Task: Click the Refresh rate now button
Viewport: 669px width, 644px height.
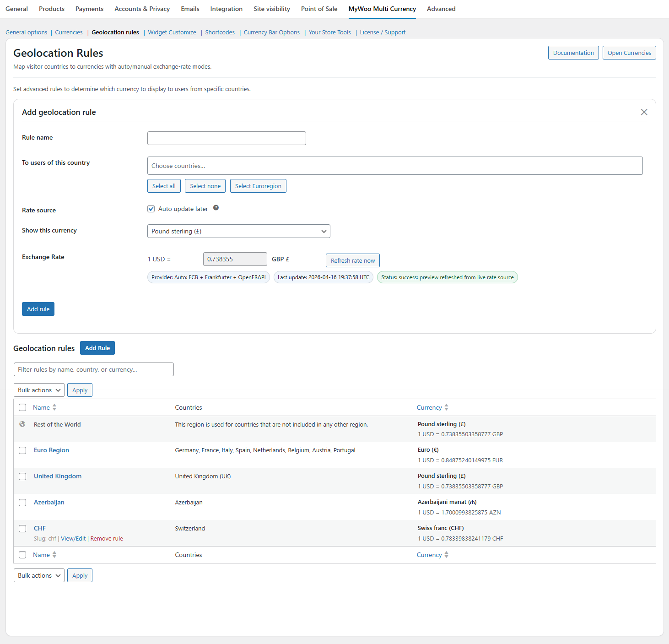Action: (x=352, y=260)
